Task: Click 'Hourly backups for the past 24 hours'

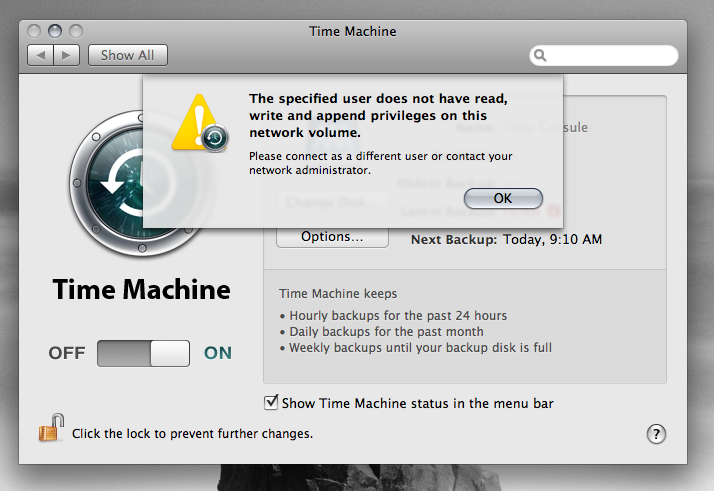Action: point(398,316)
